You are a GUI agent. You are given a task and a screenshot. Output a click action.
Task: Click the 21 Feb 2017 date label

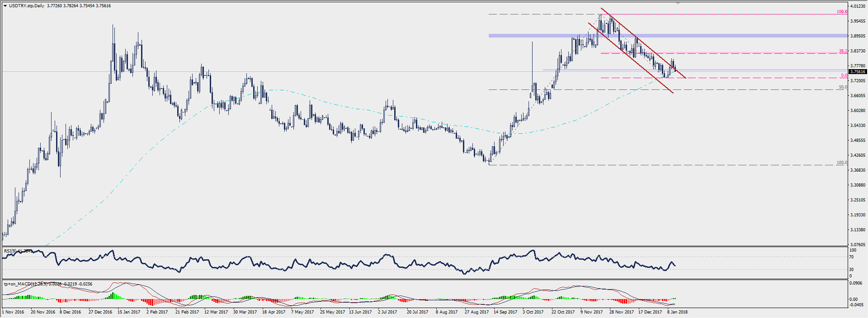click(187, 312)
